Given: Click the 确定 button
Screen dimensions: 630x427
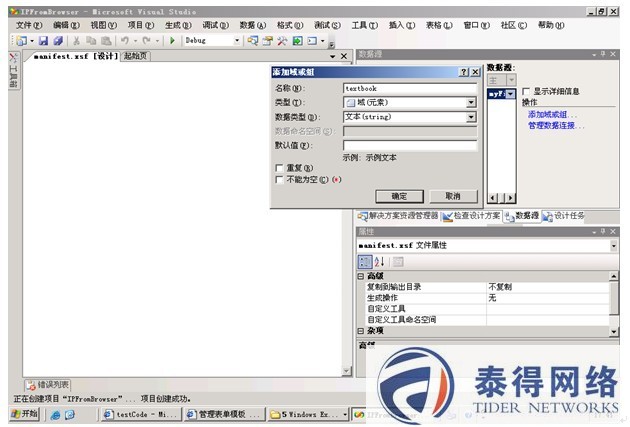Looking at the screenshot, I should [x=399, y=196].
